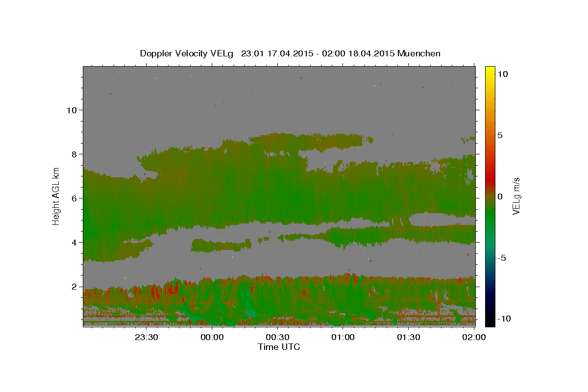Click the 23:30 time tick label
Screen dimensions: 588x392
146,337
